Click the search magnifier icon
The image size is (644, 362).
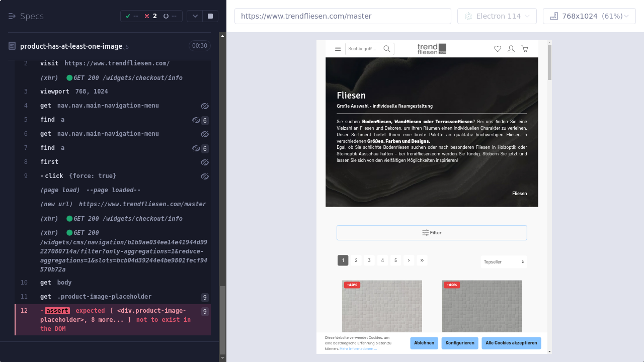pyautogui.click(x=387, y=49)
